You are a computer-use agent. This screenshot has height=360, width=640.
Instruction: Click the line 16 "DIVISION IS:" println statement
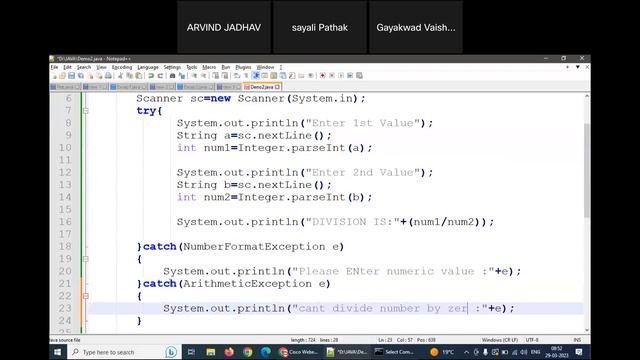click(x=335, y=222)
